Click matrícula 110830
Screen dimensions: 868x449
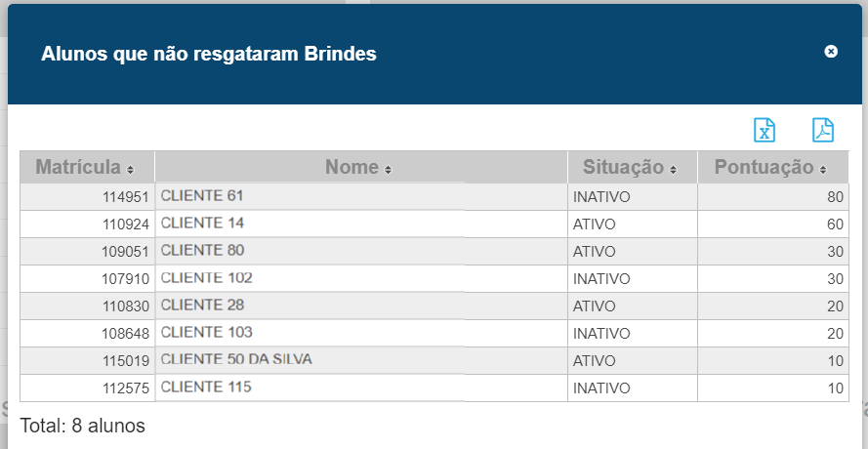[124, 306]
